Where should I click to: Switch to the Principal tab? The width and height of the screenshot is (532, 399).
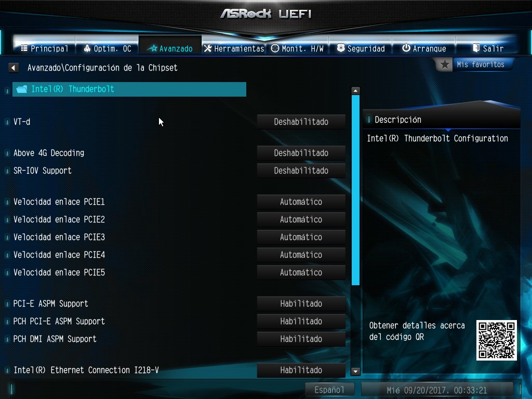pos(44,48)
